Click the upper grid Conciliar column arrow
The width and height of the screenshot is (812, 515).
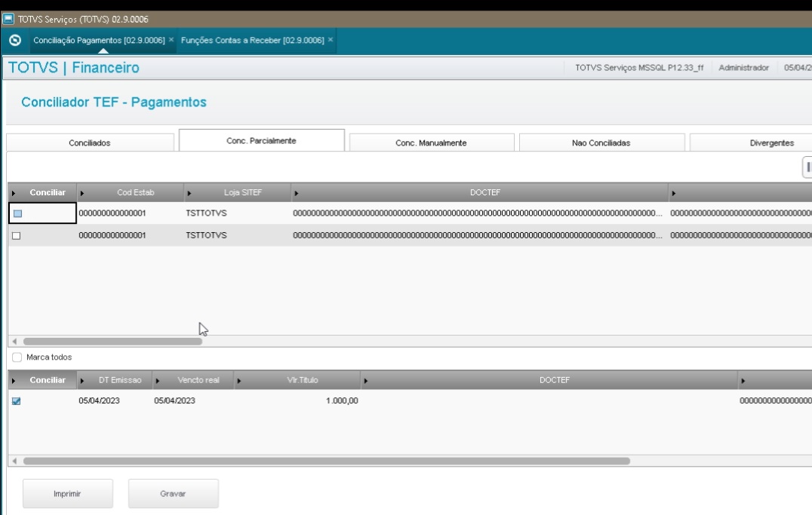14,193
